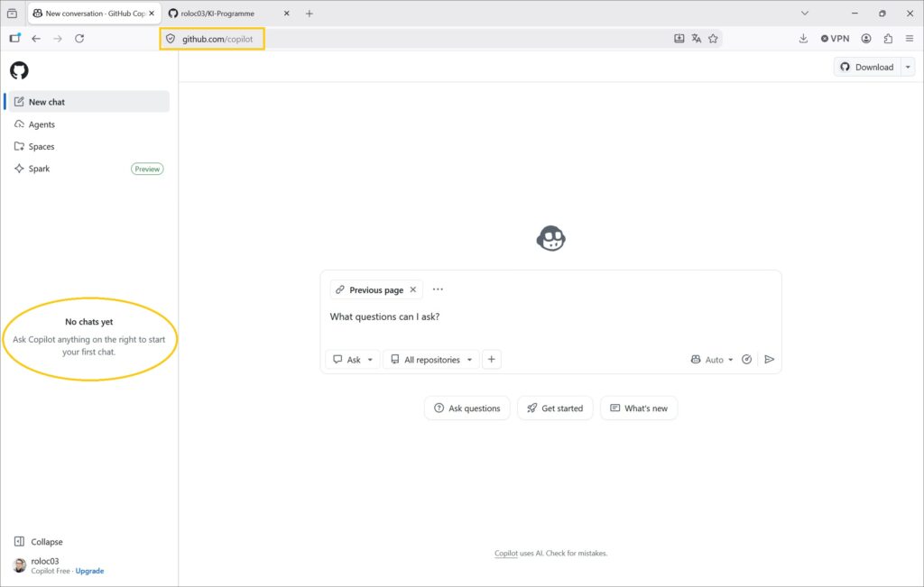Open the Agents section
Viewport: 924px width, 587px height.
coord(89,124)
